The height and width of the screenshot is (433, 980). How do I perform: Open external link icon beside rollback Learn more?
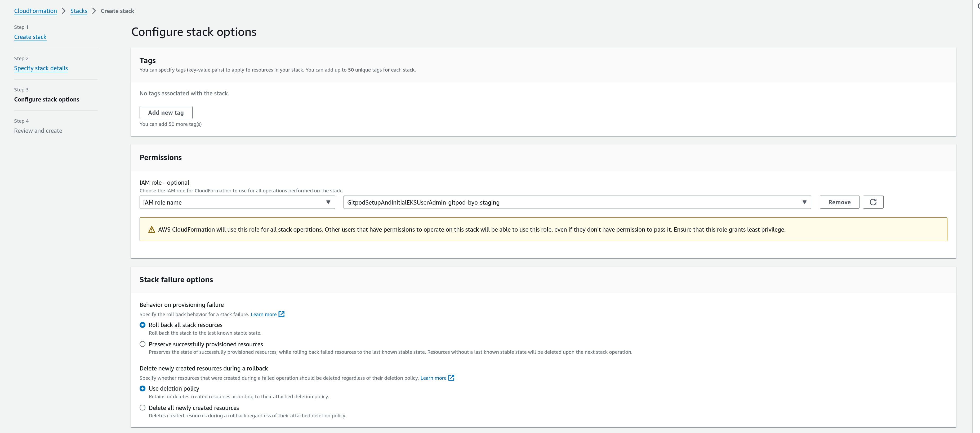coord(451,378)
